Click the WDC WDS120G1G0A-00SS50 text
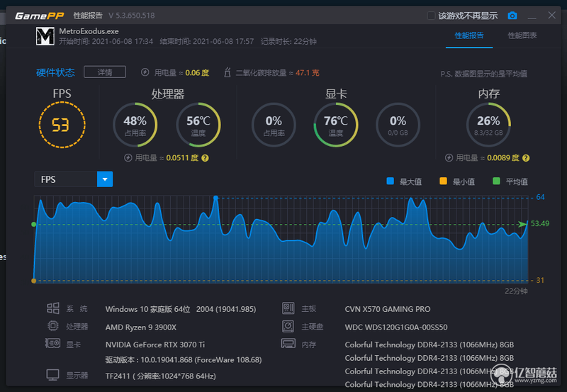 point(396,327)
